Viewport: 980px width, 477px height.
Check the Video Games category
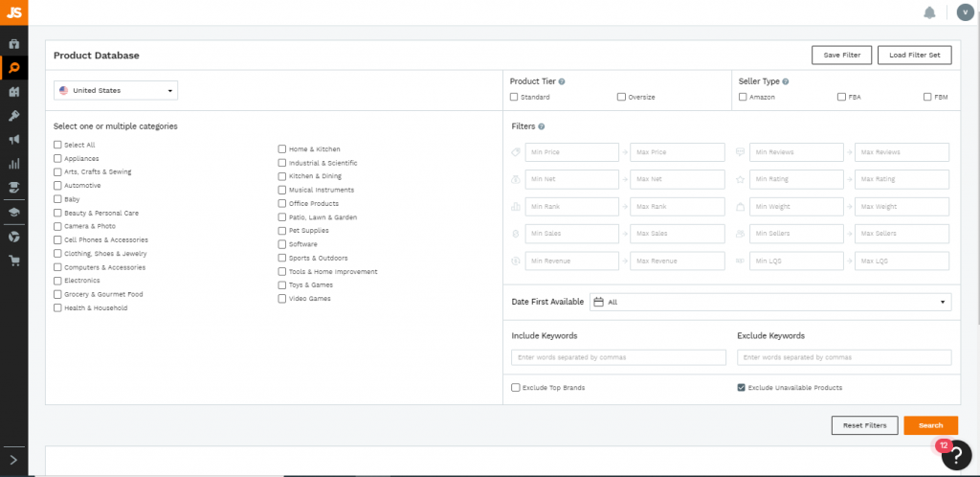pos(282,299)
